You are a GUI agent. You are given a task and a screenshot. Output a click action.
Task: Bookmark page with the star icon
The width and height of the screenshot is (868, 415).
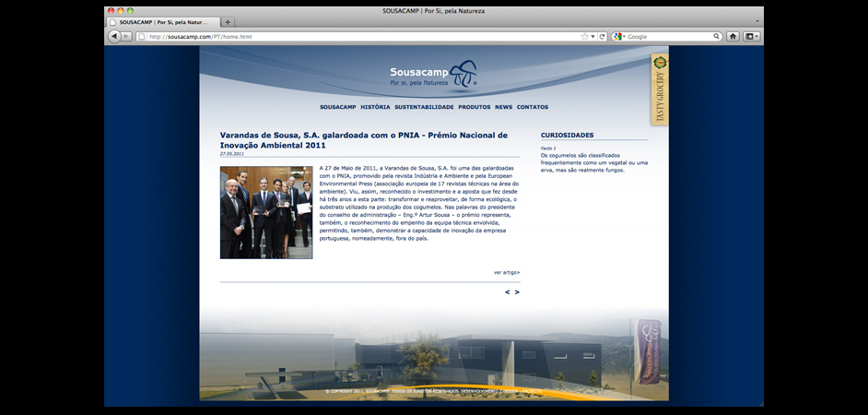pyautogui.click(x=584, y=36)
